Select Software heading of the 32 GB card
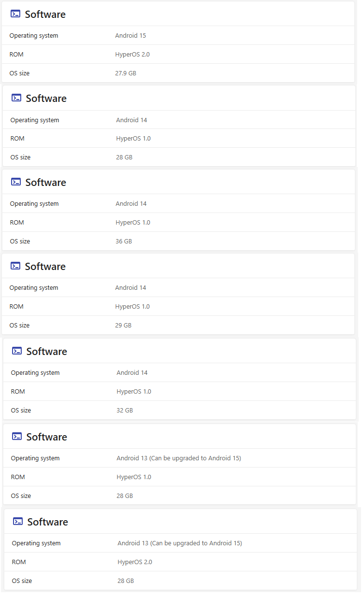The width and height of the screenshot is (364, 596). tap(47, 352)
